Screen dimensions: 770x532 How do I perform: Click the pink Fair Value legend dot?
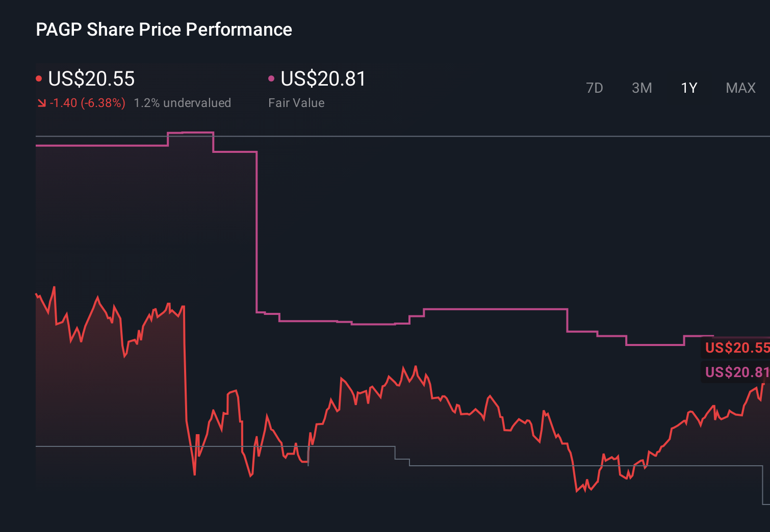(x=272, y=78)
